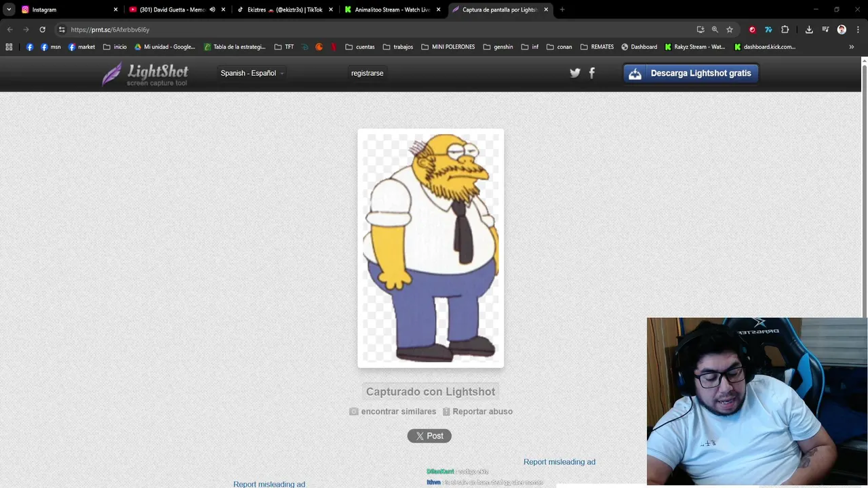Expand the cuentas bookmark folder
The image size is (868, 488).
pyautogui.click(x=360, y=47)
